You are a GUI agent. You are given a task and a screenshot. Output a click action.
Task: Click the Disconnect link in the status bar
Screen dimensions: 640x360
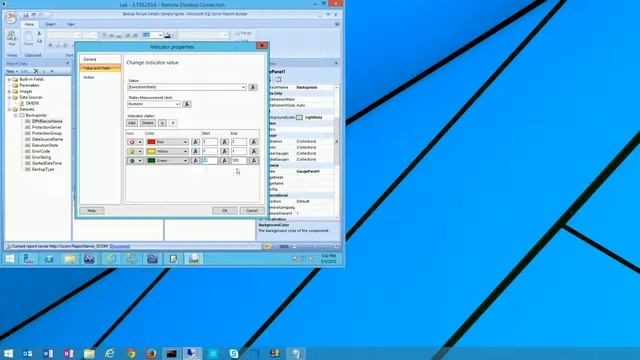120,247
